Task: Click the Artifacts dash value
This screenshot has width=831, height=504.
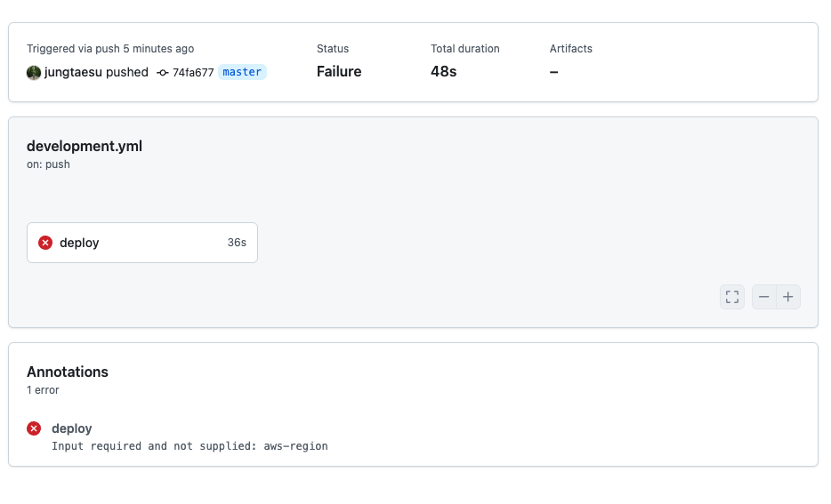Action: point(553,72)
